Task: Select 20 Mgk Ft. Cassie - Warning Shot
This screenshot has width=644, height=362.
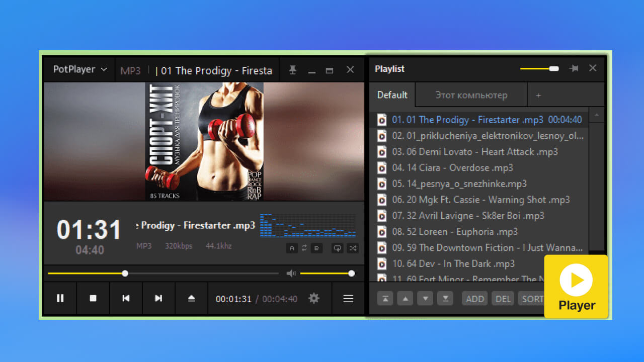Action: 479,200
